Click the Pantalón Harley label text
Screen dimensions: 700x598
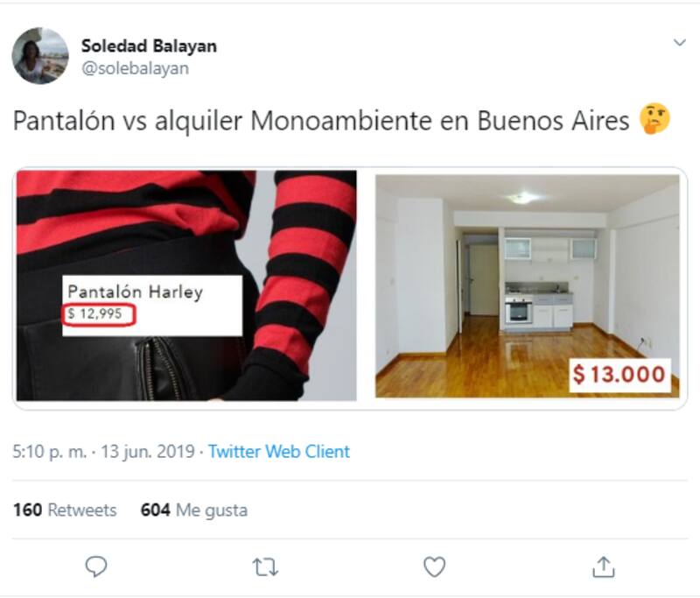[136, 292]
